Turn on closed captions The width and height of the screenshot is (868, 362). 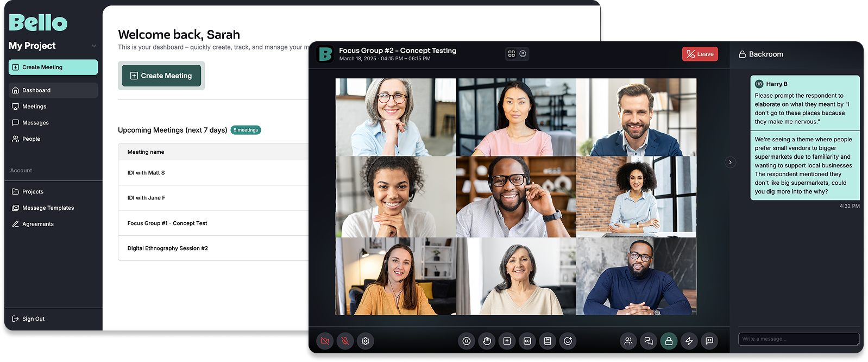(x=527, y=341)
